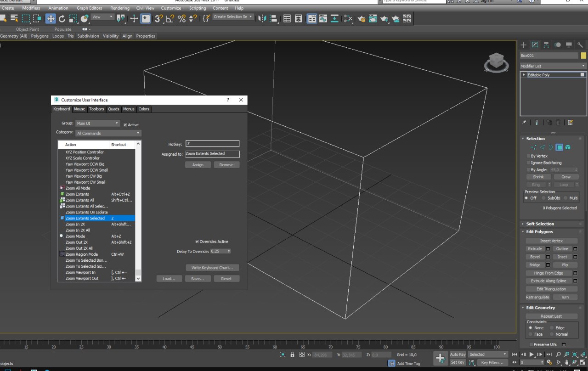Select the Edge constraint radio button

[552, 328]
